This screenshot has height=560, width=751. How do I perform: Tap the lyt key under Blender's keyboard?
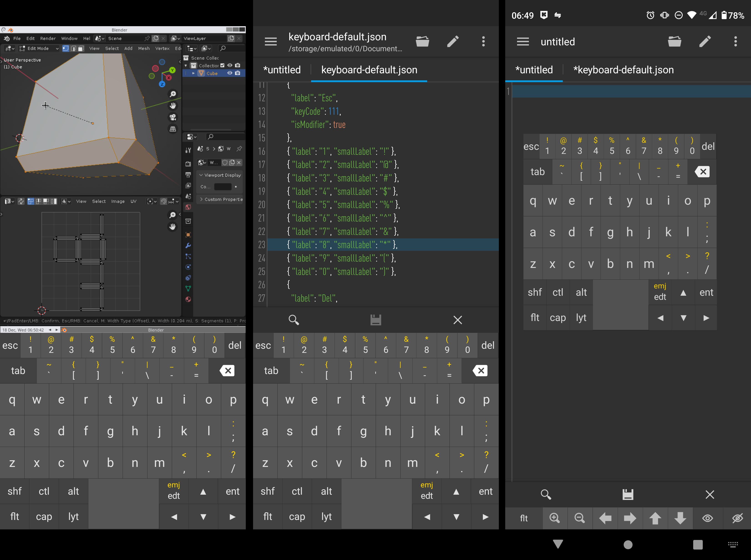(73, 516)
